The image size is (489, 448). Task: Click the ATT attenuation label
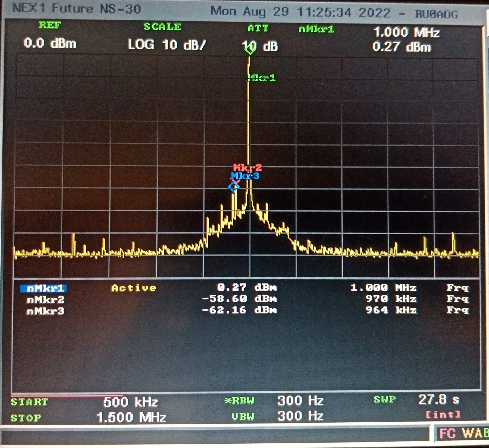(258, 29)
